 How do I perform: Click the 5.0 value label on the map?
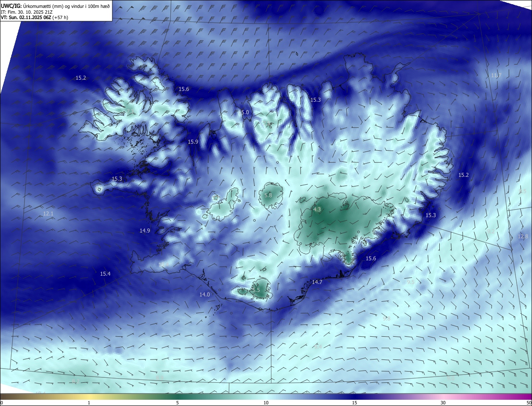[245, 113]
